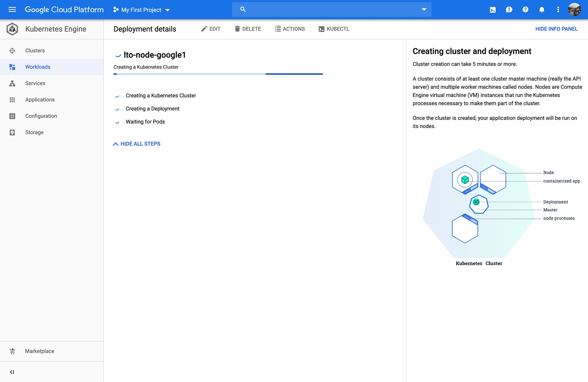This screenshot has height=382, width=588.
Task: Click the Clusters sidebar icon
Action: 12,51
